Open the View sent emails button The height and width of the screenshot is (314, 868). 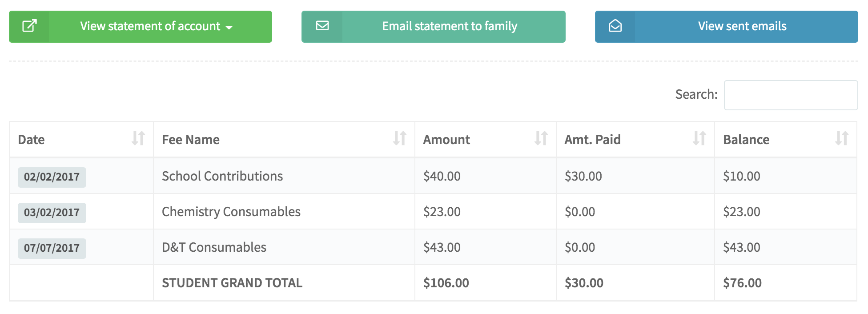pos(742,26)
